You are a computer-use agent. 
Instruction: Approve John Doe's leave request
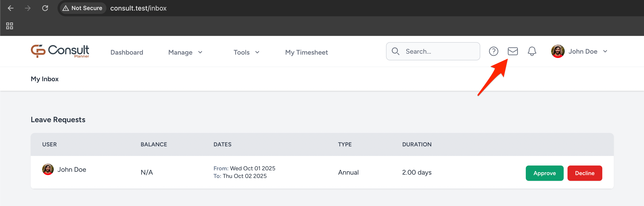544,173
